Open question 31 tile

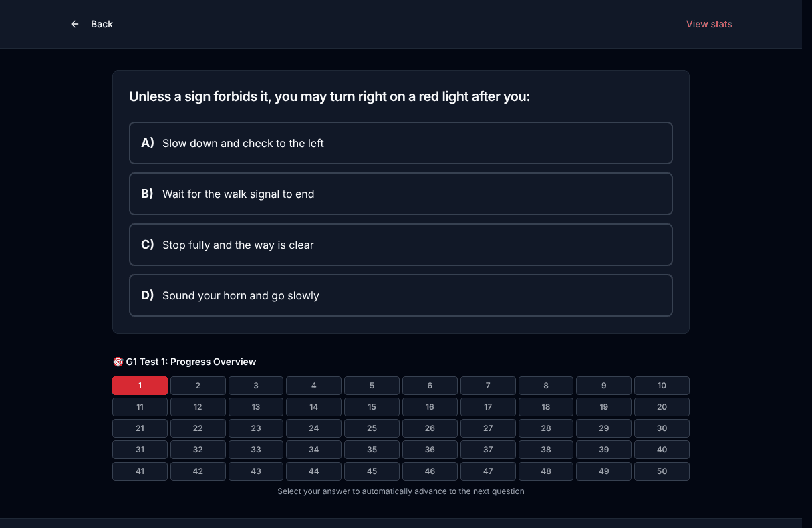tap(140, 450)
